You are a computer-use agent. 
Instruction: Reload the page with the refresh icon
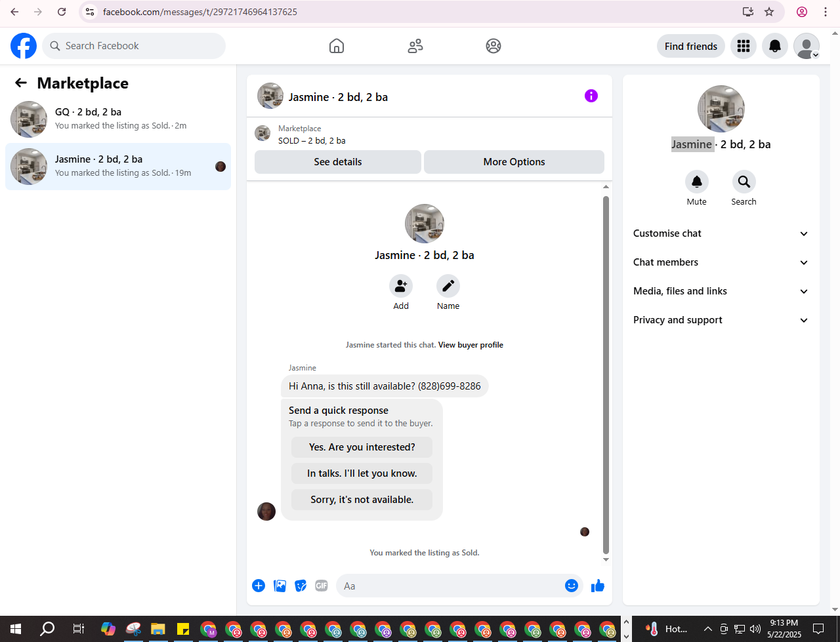tap(62, 12)
